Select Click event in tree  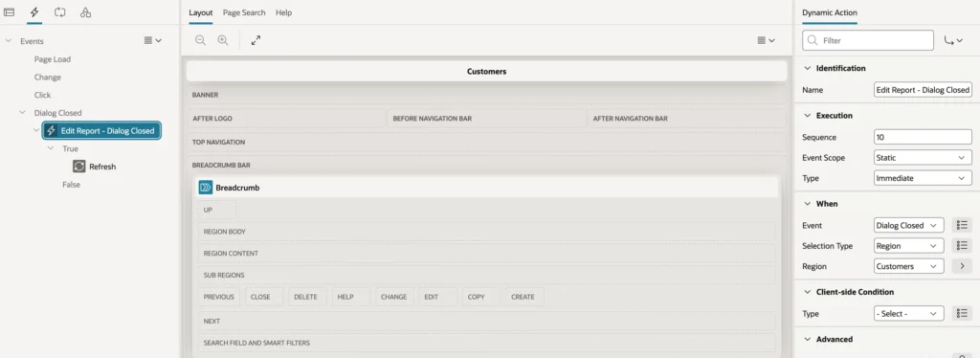[42, 95]
